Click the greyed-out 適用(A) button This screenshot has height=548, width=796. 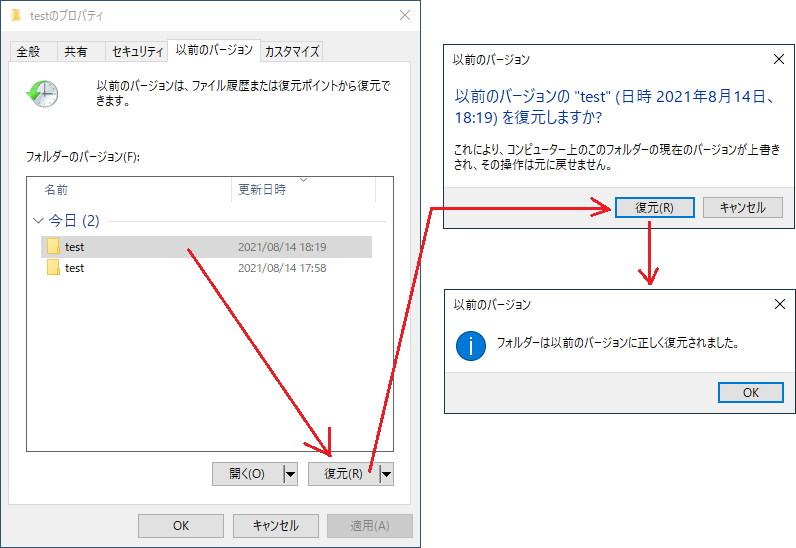point(370,526)
